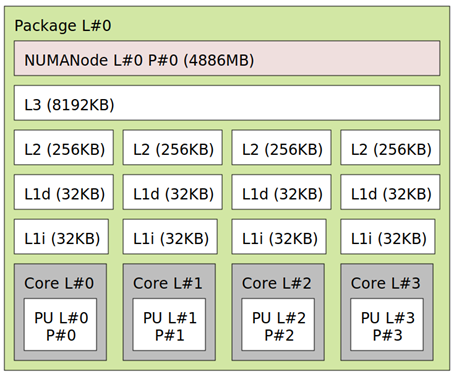The image size is (459, 384).
Task: Click the L1i cache above Core L#3
Action: click(388, 237)
